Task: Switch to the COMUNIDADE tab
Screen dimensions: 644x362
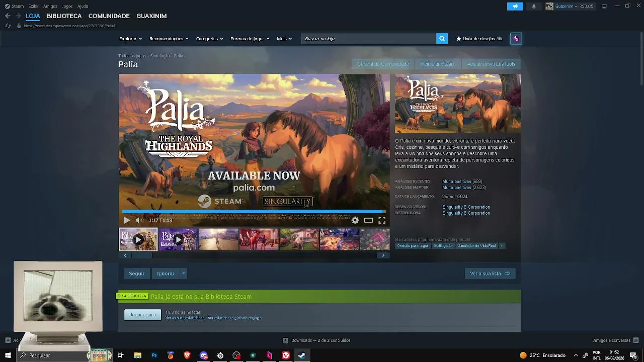Action: 109,16
